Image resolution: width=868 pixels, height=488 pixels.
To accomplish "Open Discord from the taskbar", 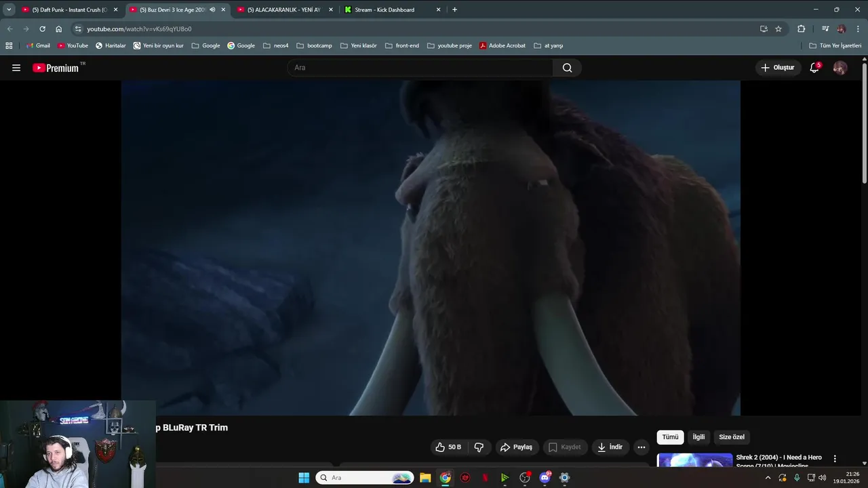I will 545,478.
